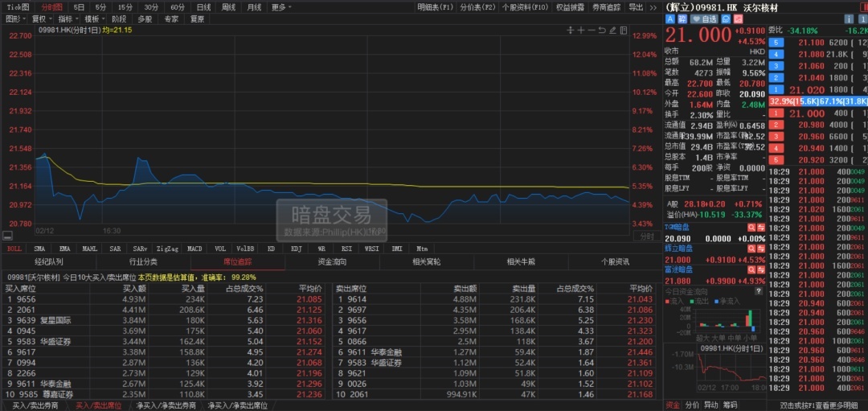Open the 复权 dropdown menu

click(x=42, y=18)
